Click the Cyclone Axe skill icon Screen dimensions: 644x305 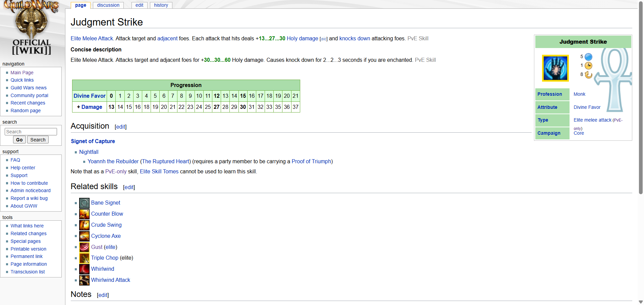(x=84, y=236)
